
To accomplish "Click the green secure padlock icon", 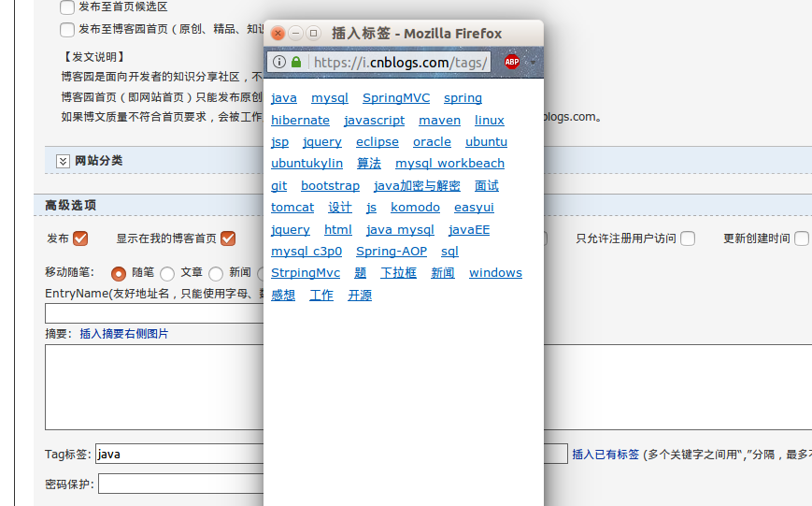I will point(296,63).
